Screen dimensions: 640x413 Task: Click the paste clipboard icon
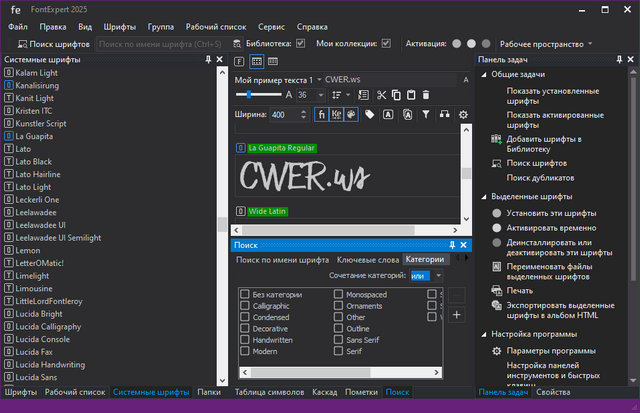coord(411,95)
